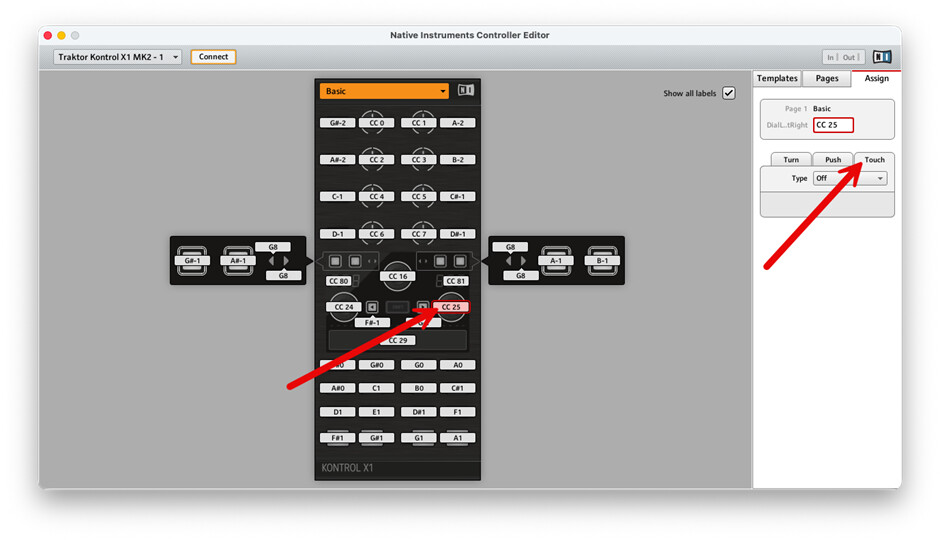Screen dimensions: 940x540
Task: Click the Native Instruments logo icon
Action: (882, 57)
